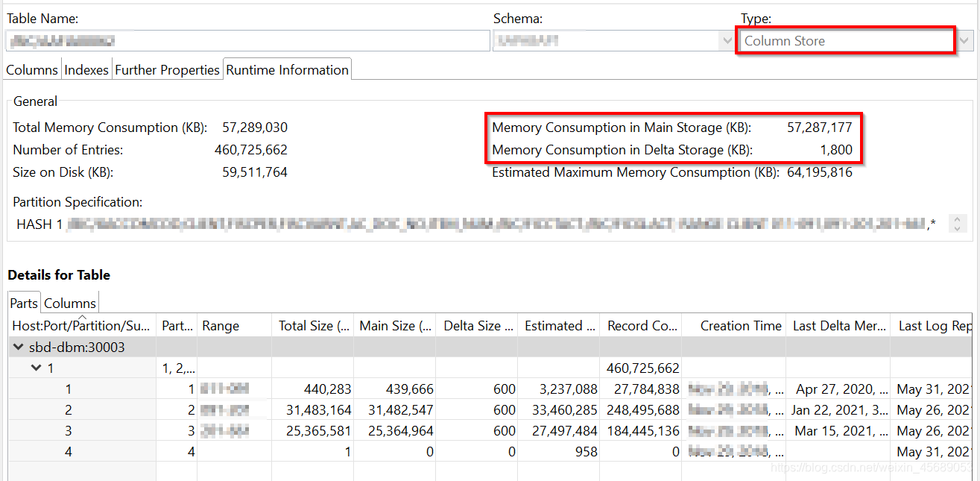Select partition row number 4
980x481 pixels.
click(x=68, y=451)
